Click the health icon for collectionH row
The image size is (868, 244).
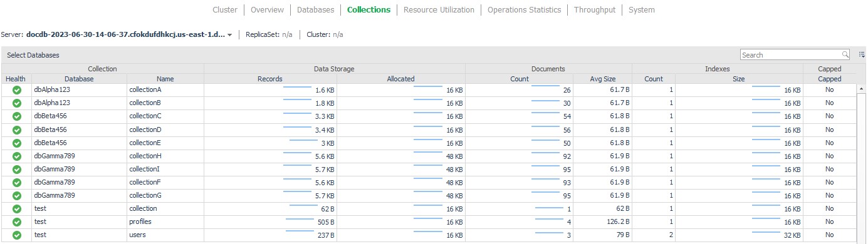(17, 156)
